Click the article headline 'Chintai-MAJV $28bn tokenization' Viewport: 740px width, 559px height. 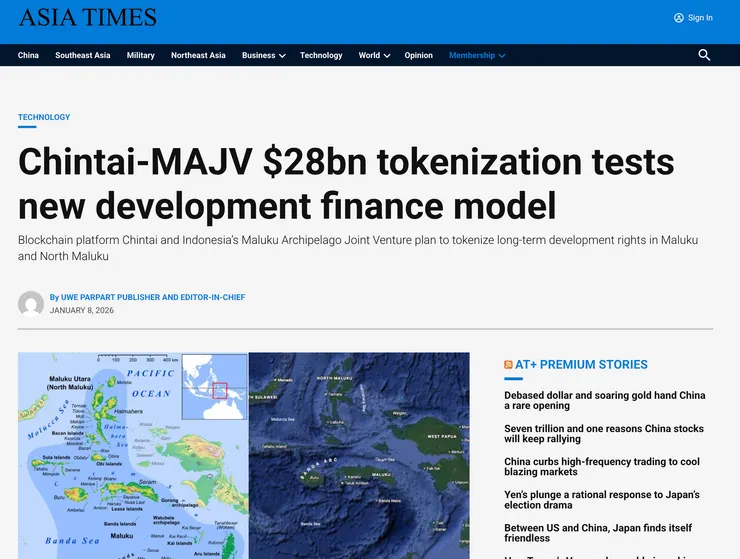(346, 183)
